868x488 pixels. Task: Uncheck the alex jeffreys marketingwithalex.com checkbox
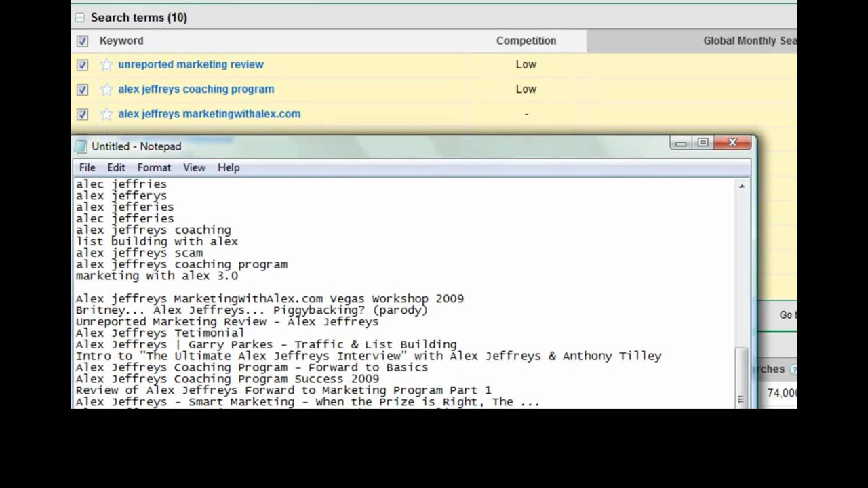coord(82,114)
